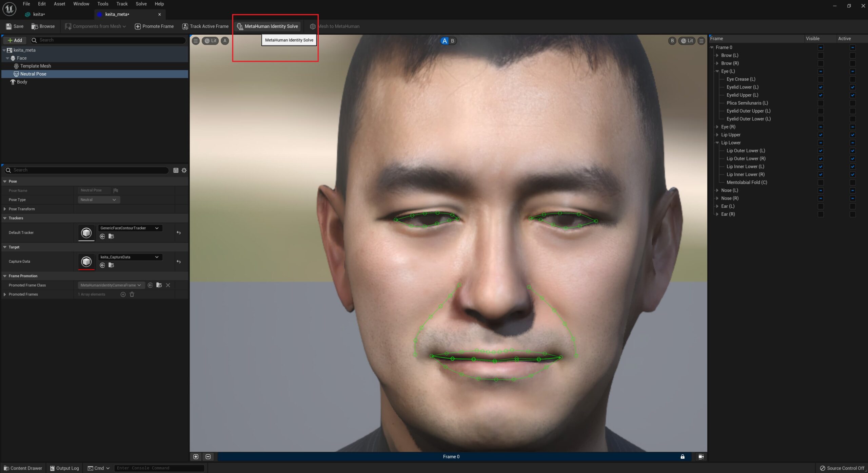Toggle Active checkbox for Lip Outer Lower (R)
868x473 pixels.
click(x=852, y=158)
